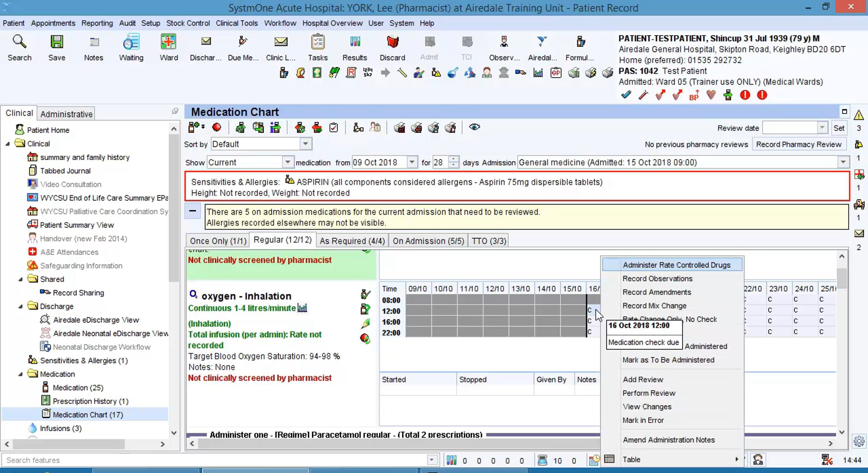Discard changes with the Discard icon
This screenshot has width=868, height=473.
click(392, 48)
